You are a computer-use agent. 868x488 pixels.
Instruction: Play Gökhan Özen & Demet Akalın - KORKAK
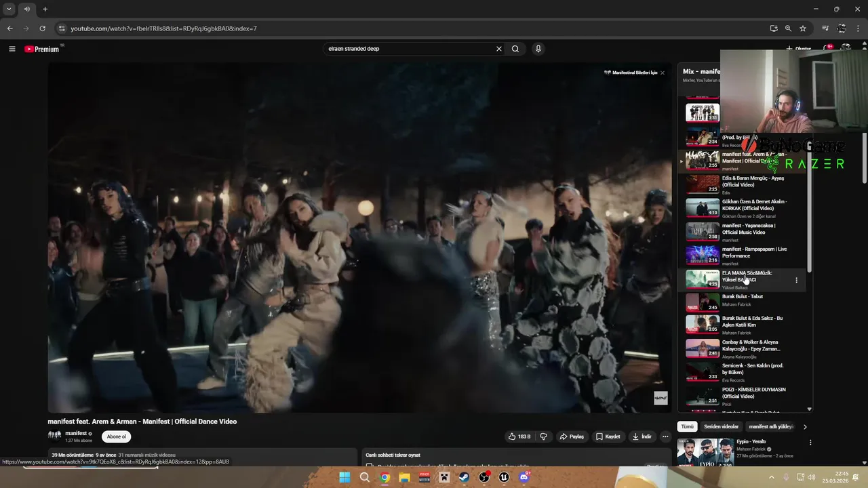tap(743, 208)
